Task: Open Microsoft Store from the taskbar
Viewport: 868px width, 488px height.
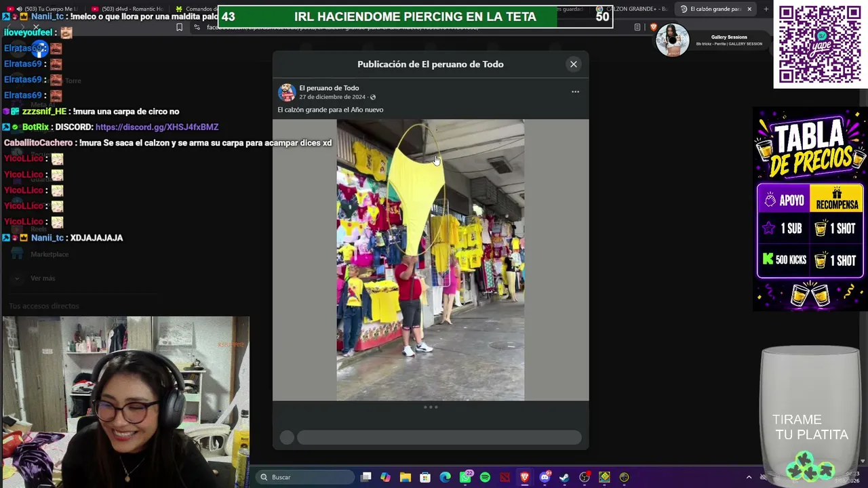Action: (425, 477)
